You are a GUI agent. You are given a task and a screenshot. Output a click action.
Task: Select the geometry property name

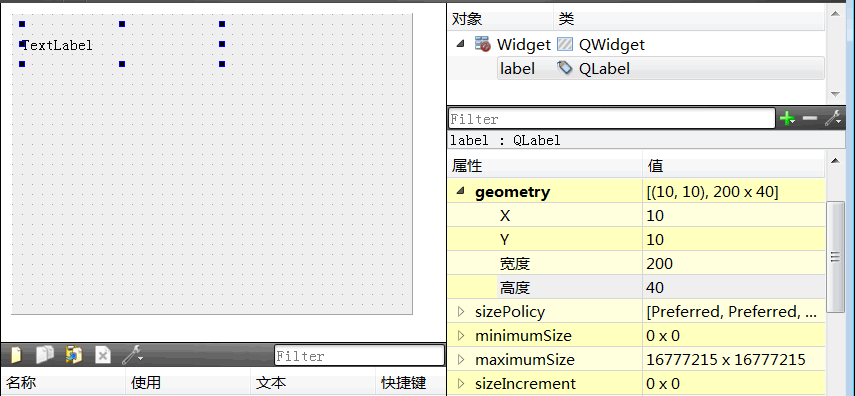pos(513,192)
